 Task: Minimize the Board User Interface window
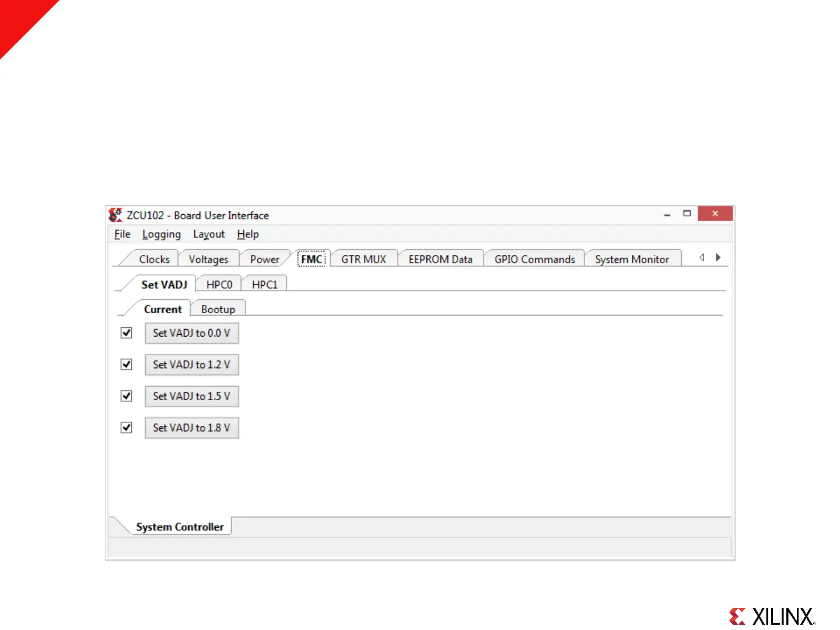[x=667, y=214]
